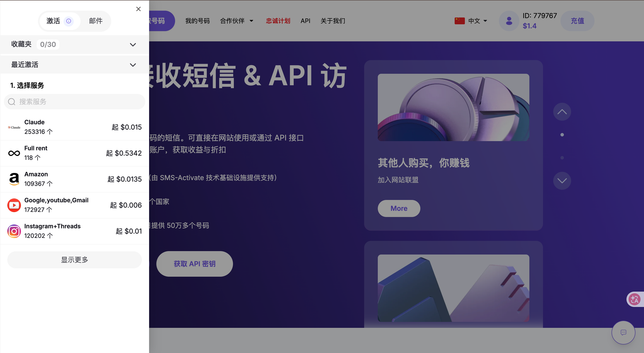Select the Amazon logo icon

point(14,179)
